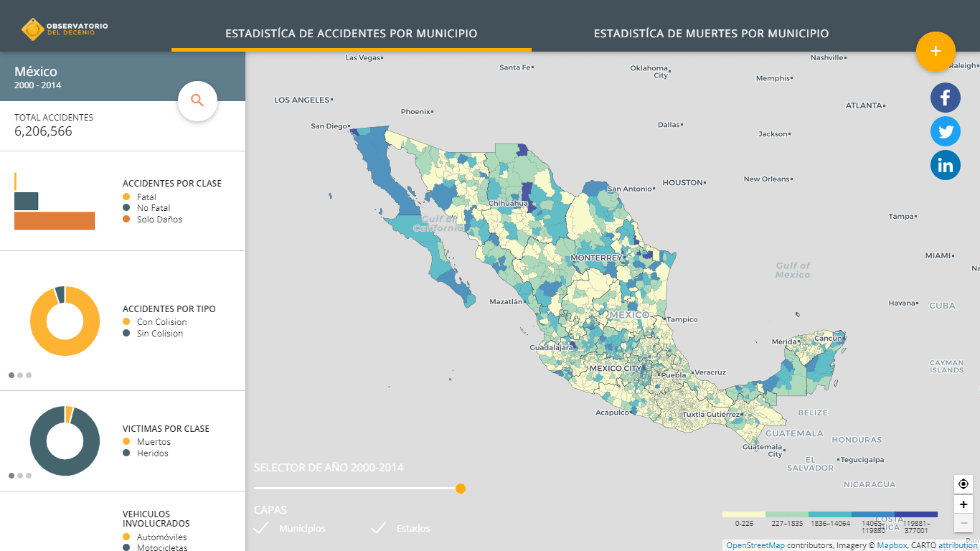Share the map on Facebook
The height and width of the screenshot is (551, 980).
pos(945,98)
